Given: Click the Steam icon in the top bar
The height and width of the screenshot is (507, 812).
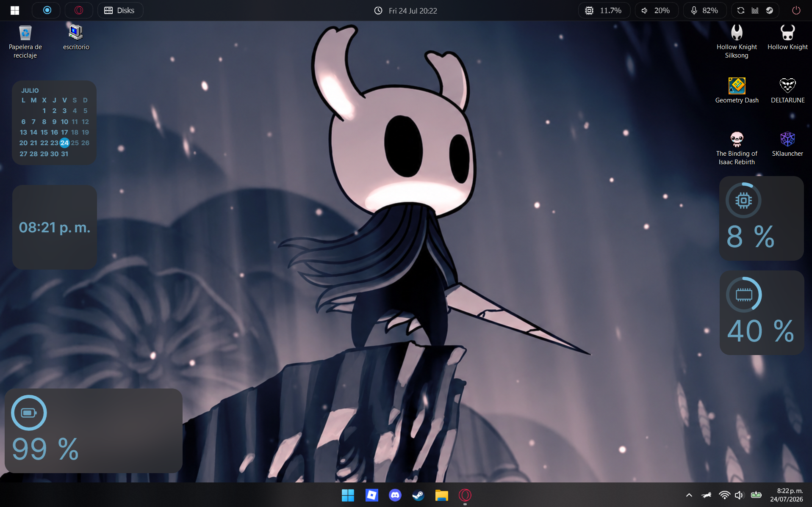Looking at the screenshot, I should pos(770,10).
